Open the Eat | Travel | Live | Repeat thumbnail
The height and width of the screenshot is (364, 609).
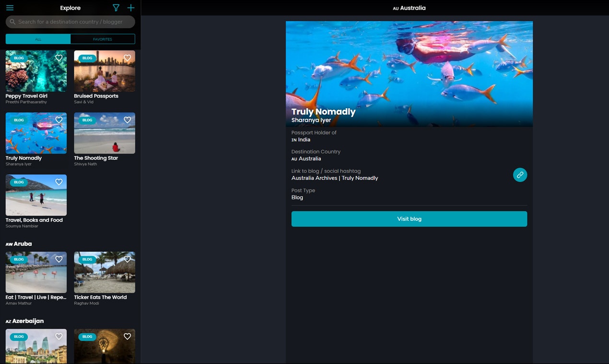point(36,272)
